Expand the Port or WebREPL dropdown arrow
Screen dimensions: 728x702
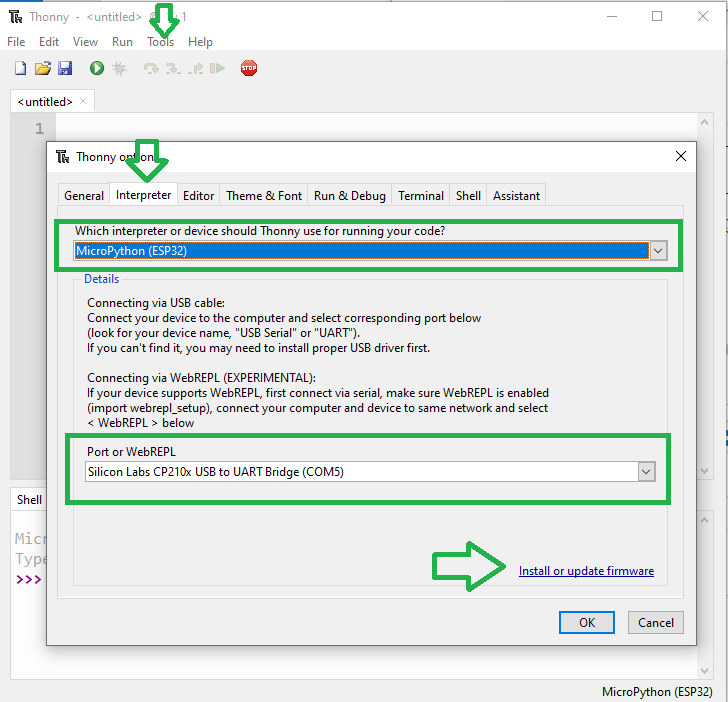click(646, 472)
